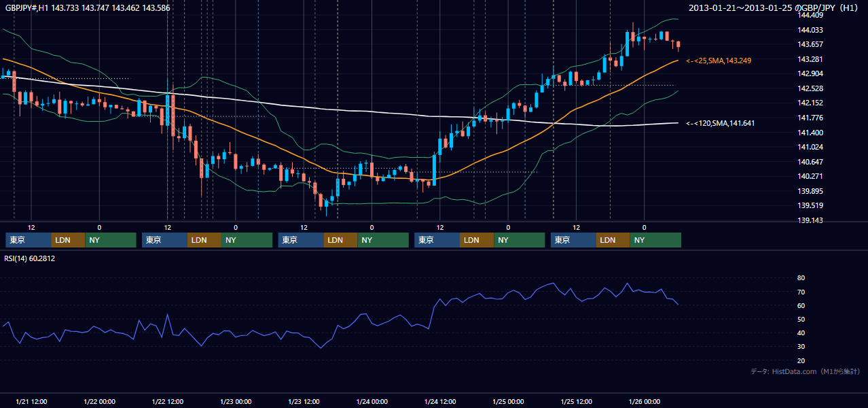Click RSI scale value 20
Viewport: 868px width, 408px height.
click(801, 361)
